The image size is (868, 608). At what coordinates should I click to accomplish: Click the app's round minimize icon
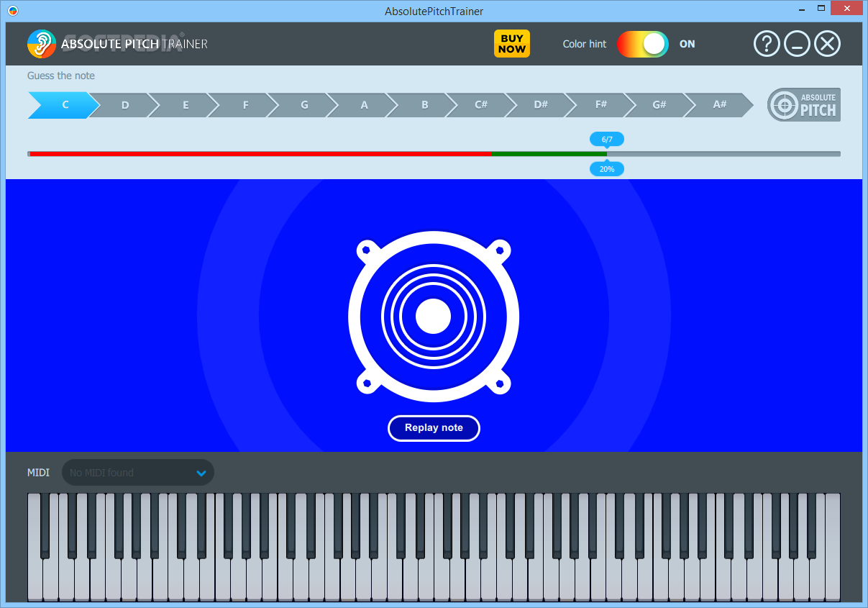[797, 44]
